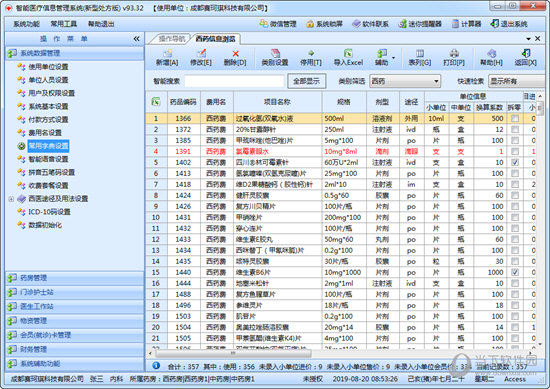Toggle 拆零 checkbox for row 1444
The image size is (550, 389).
coord(515,283)
